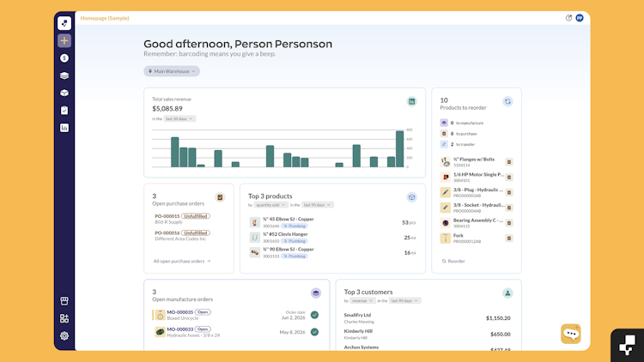Open the stacked layers icon in sidebar

pyautogui.click(x=64, y=75)
